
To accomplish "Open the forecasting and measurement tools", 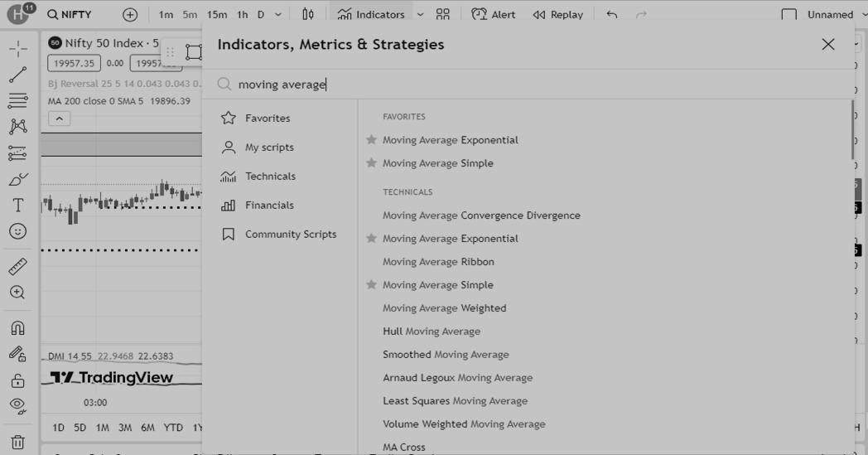I will (x=17, y=153).
